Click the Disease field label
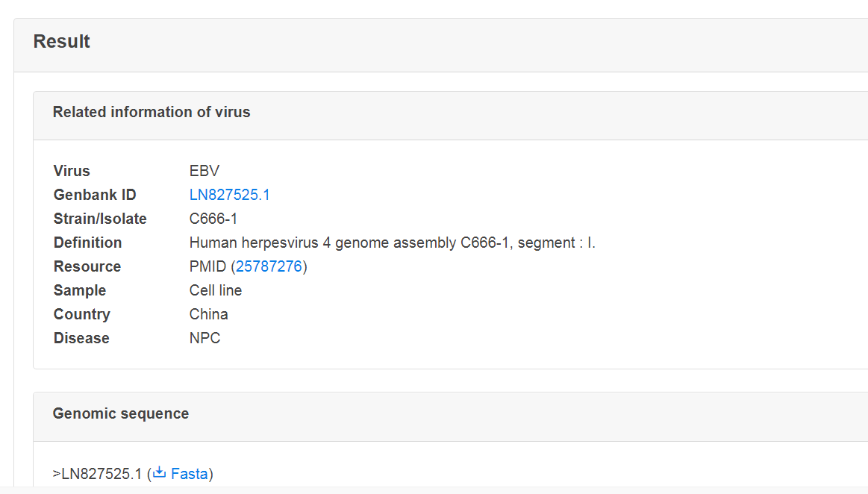 click(81, 337)
